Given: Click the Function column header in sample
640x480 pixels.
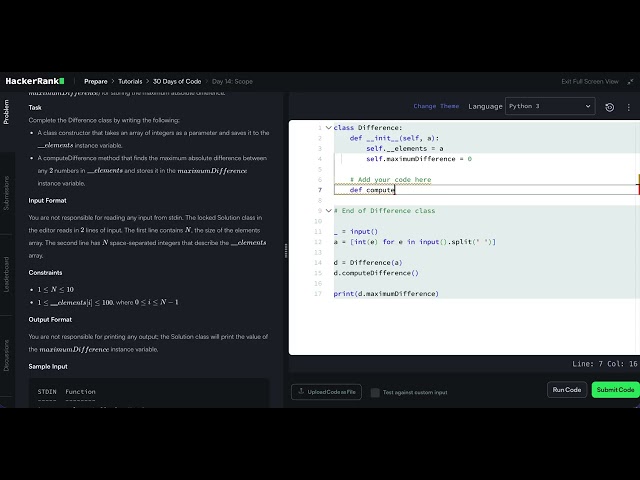Looking at the screenshot, I should tap(80, 391).
